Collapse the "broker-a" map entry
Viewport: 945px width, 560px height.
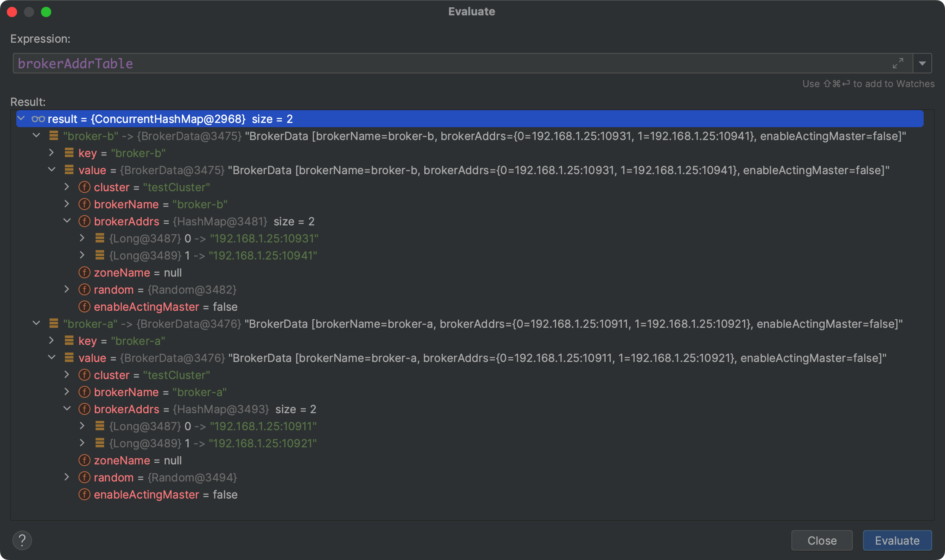pyautogui.click(x=37, y=324)
